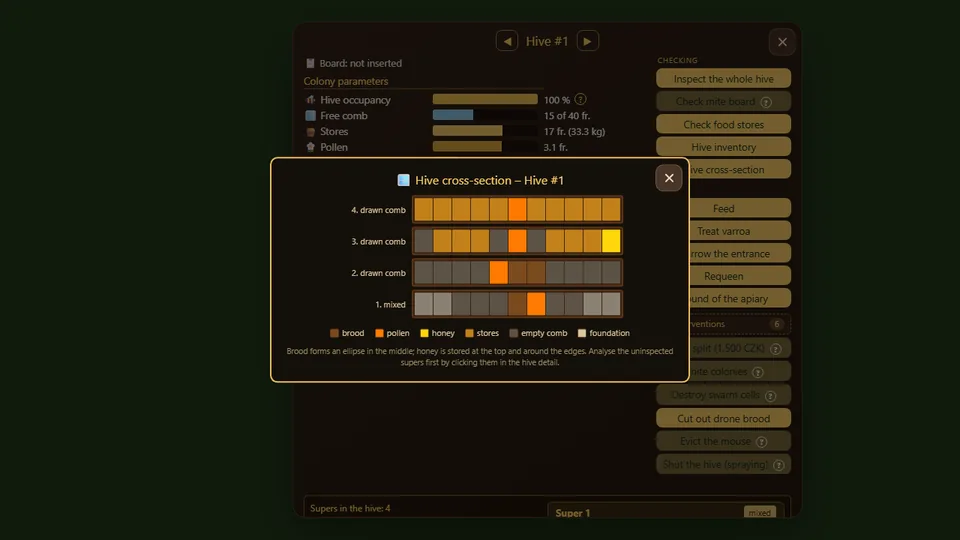
Task: Click the empty comb legend swatch
Action: click(514, 333)
